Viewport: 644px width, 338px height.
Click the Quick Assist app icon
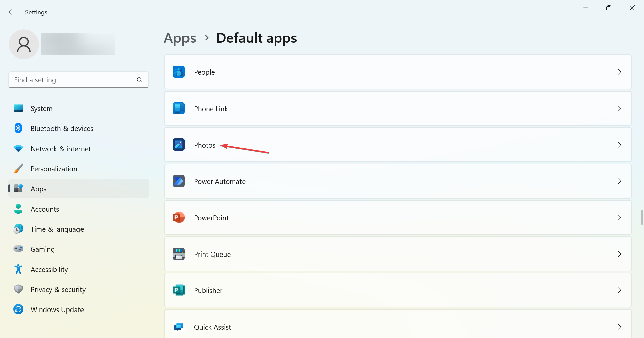point(179,327)
